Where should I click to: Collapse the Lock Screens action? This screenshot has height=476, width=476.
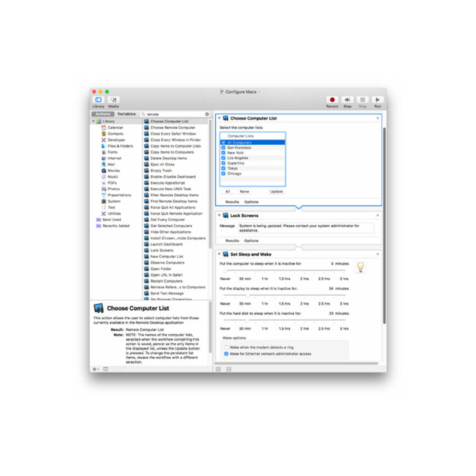coord(219,215)
